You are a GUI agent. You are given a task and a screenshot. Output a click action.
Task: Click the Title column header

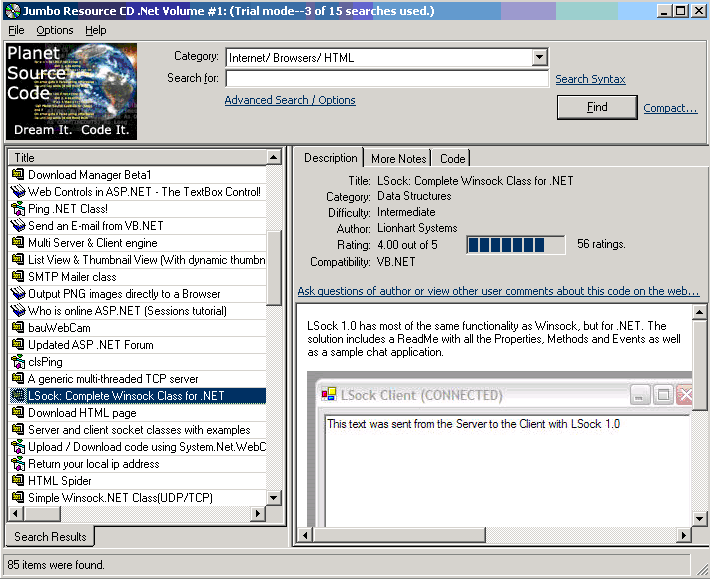[138, 158]
